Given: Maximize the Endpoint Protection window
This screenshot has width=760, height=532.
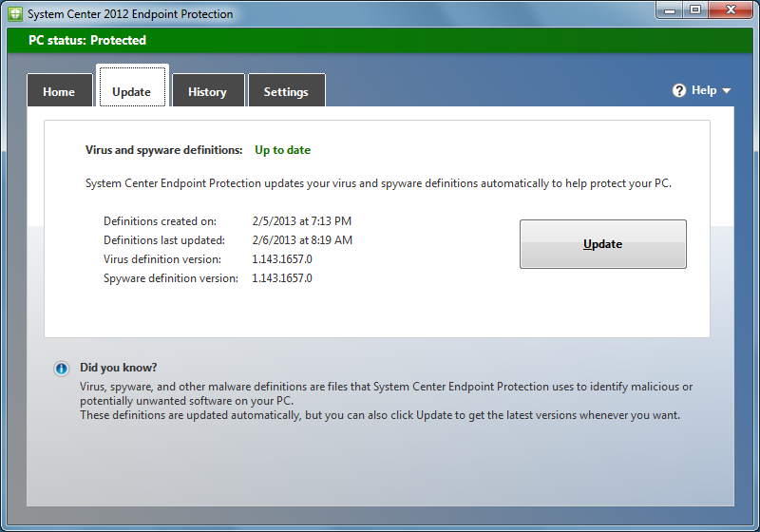Looking at the screenshot, I should click(x=695, y=9).
